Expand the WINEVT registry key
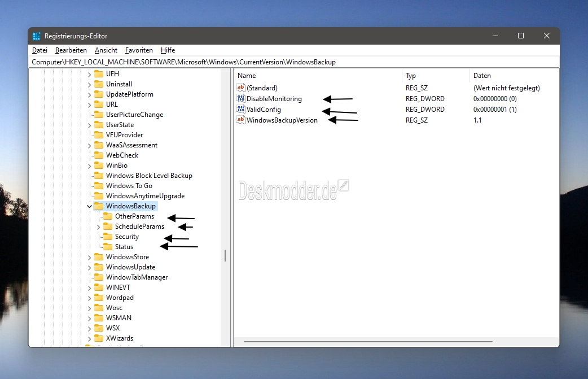This screenshot has height=379, width=588. [x=89, y=288]
